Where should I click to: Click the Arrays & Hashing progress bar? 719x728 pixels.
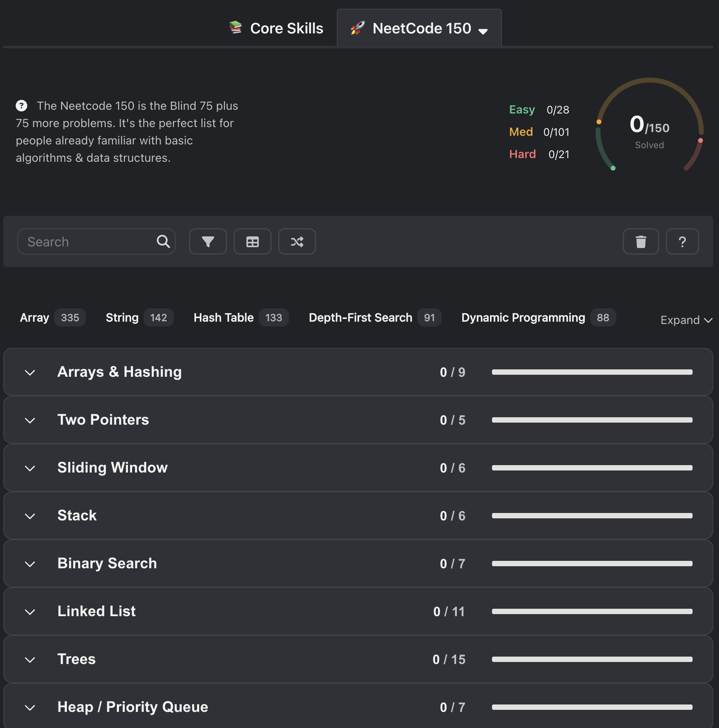point(592,372)
